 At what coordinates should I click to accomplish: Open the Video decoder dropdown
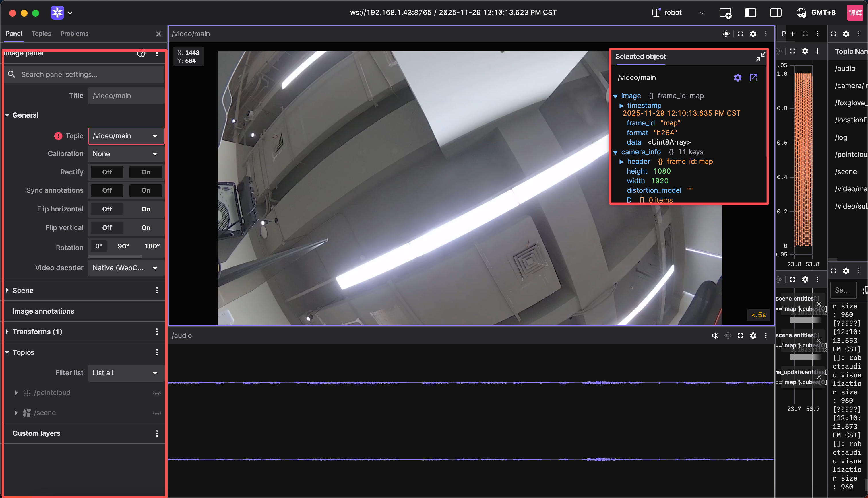point(126,268)
